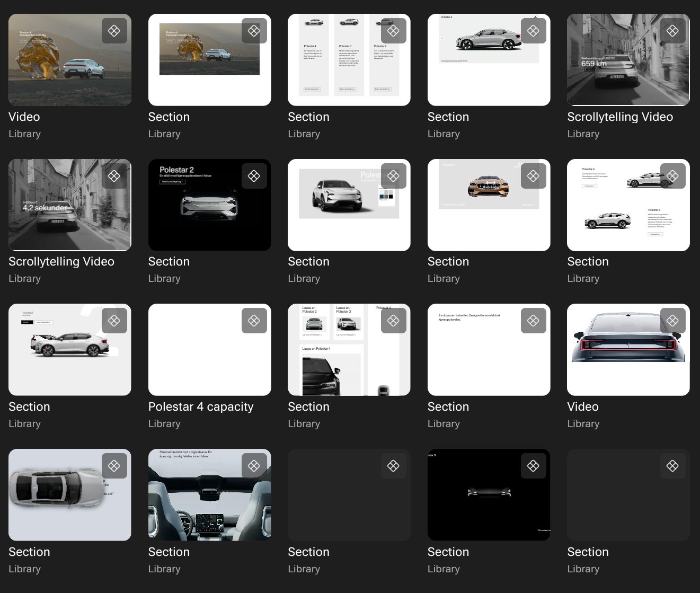Click component icon on small gold sculpture Section card
Screen dimensions: 700x593
point(254,31)
